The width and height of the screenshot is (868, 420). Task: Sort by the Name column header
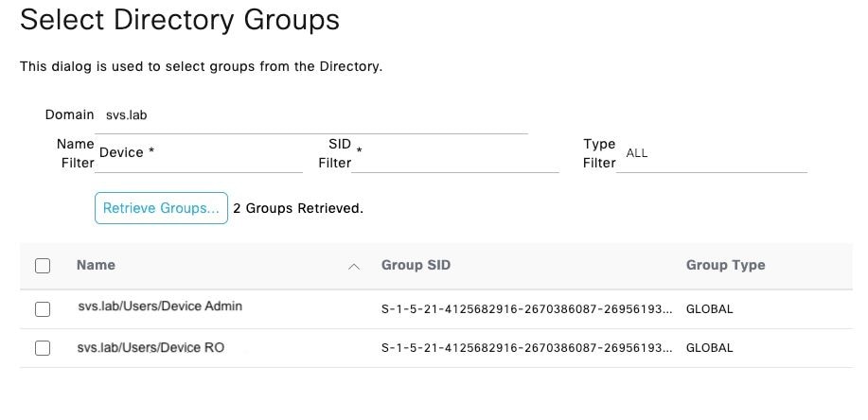click(x=96, y=265)
